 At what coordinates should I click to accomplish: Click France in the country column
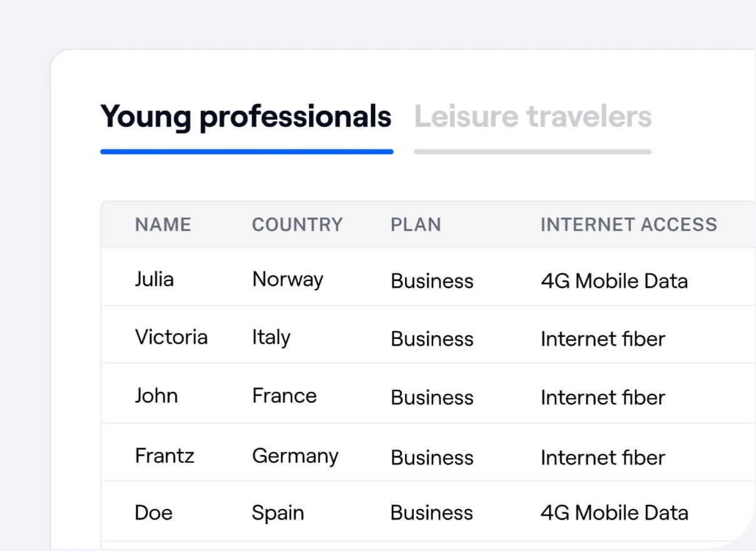tap(284, 396)
